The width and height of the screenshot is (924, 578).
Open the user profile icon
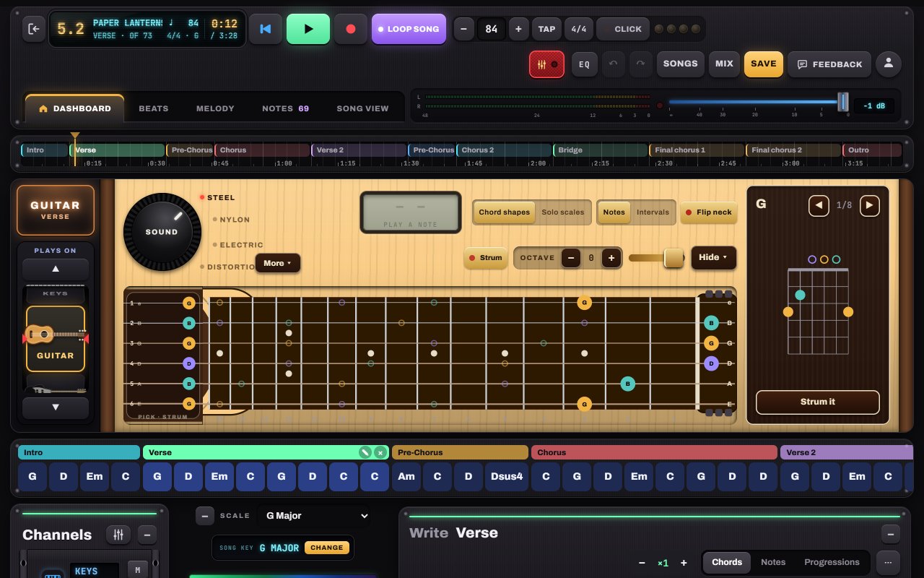pos(889,64)
